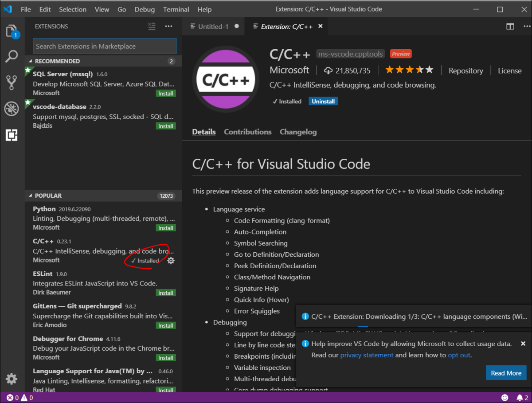This screenshot has height=403, width=532.
Task: Click the Microsoft publisher name
Action: [x=289, y=70]
